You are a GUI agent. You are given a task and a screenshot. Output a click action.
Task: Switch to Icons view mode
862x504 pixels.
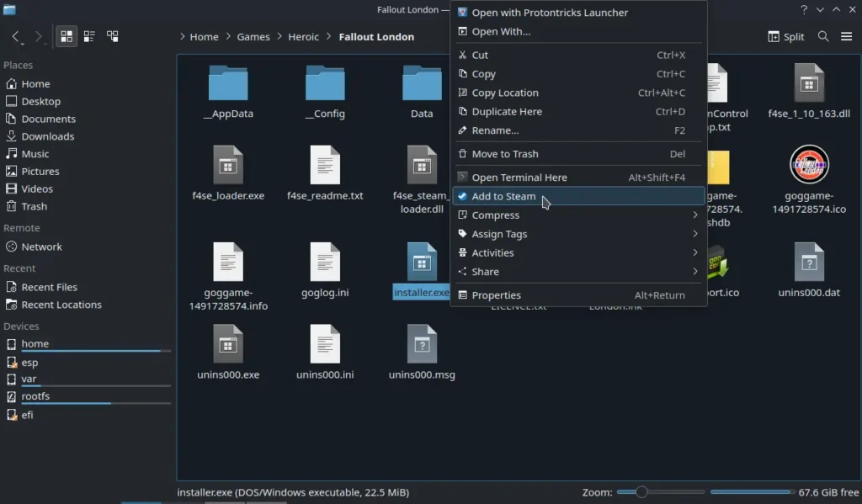[x=67, y=36]
